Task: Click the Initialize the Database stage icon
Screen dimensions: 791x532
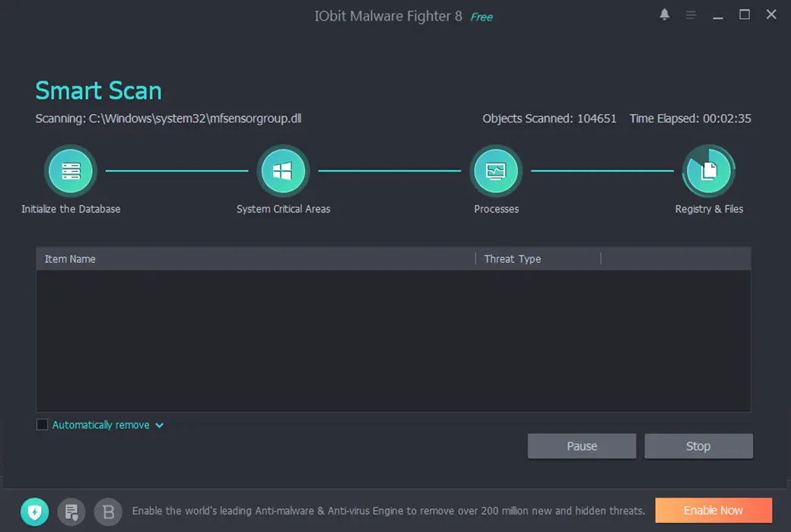Action: click(x=71, y=171)
